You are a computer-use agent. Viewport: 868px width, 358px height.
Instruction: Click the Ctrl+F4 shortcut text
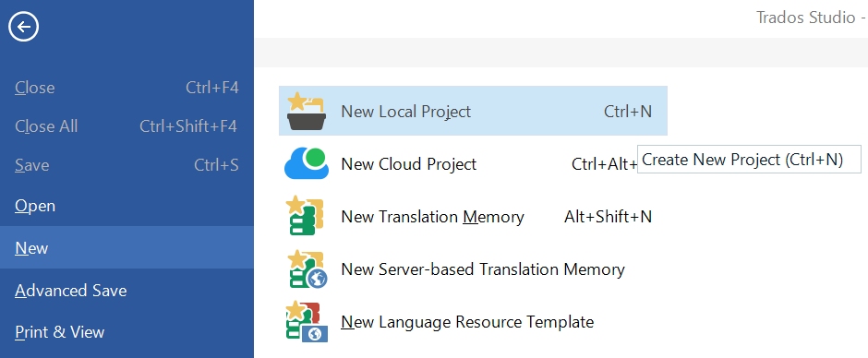tap(212, 88)
